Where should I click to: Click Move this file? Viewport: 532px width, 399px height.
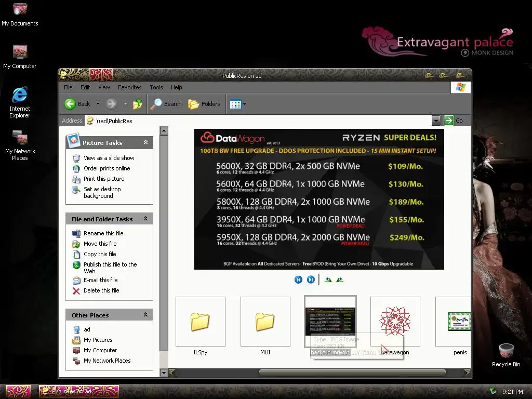click(100, 244)
